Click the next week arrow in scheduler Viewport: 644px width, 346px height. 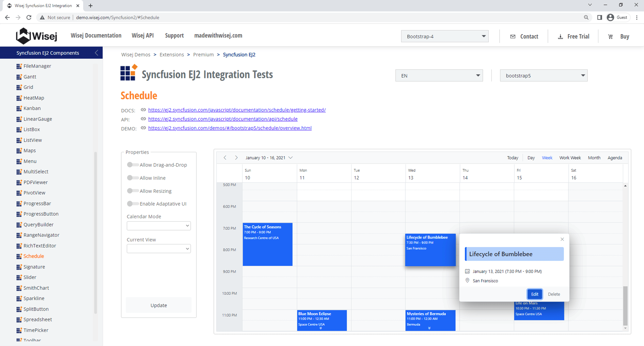[236, 158]
